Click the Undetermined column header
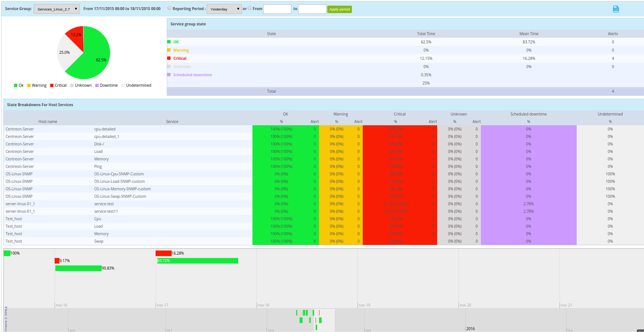 pyautogui.click(x=610, y=114)
